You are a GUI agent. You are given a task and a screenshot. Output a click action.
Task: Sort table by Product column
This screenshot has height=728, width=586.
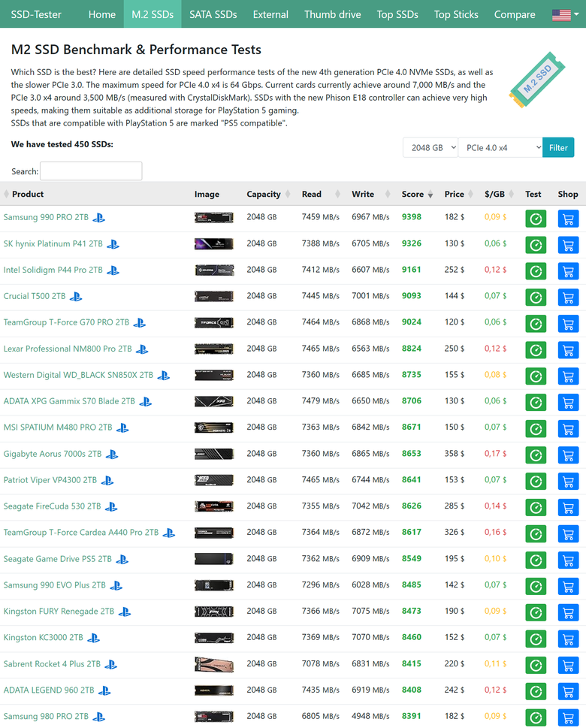(27, 194)
